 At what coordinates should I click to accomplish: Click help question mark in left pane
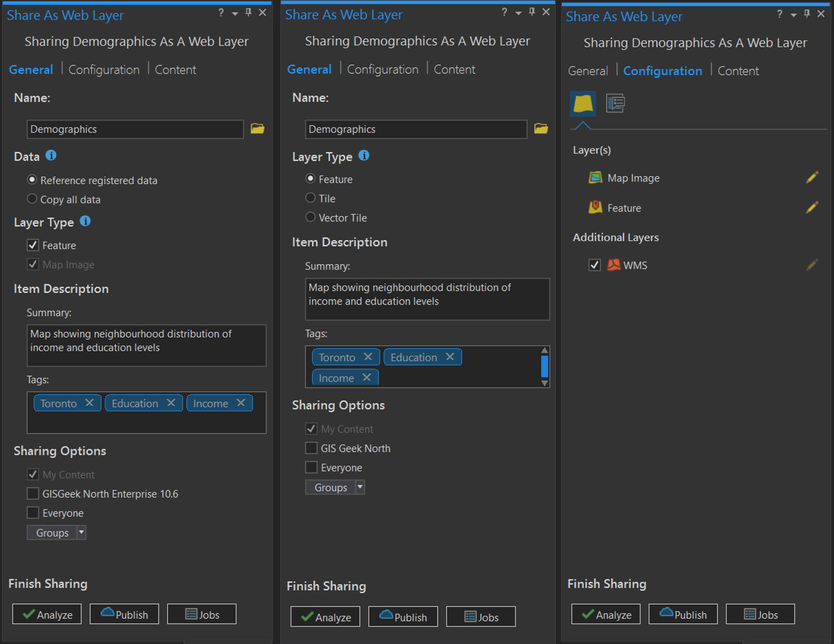coord(221,13)
